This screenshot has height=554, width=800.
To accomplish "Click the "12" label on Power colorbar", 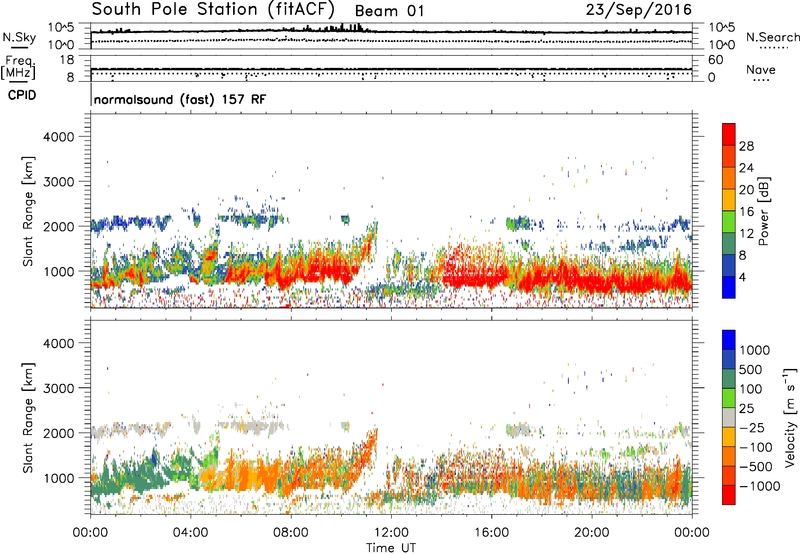I will click(x=746, y=234).
